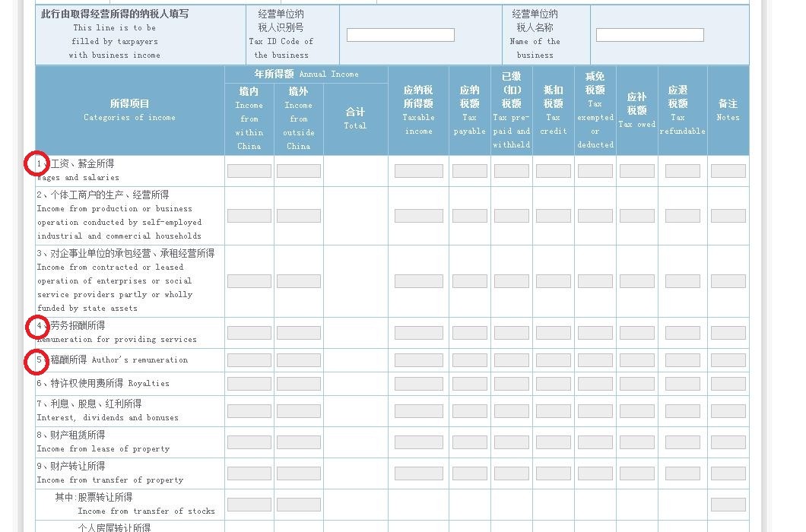806x532 pixels.
Task: Click the Name of the business input field
Action: (649, 35)
